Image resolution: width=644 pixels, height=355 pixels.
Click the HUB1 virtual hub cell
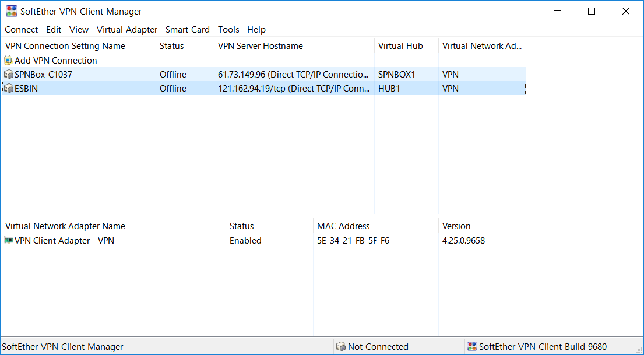point(389,89)
